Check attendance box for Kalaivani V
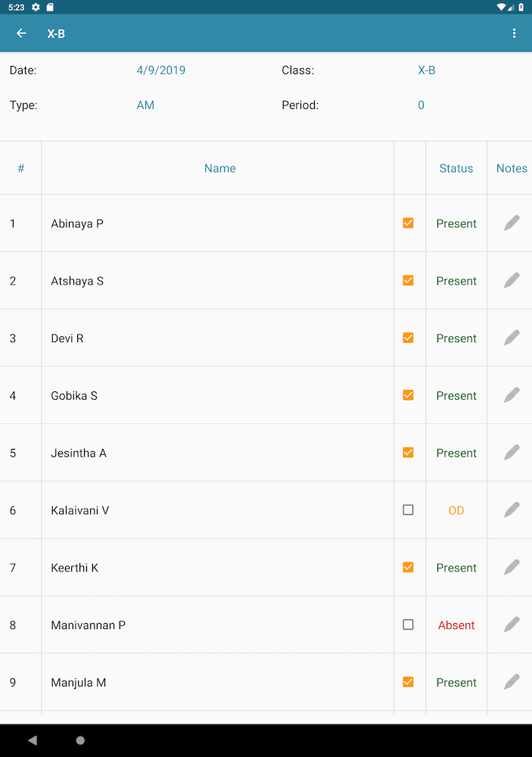Screen dimensions: 532x757 pos(408,510)
